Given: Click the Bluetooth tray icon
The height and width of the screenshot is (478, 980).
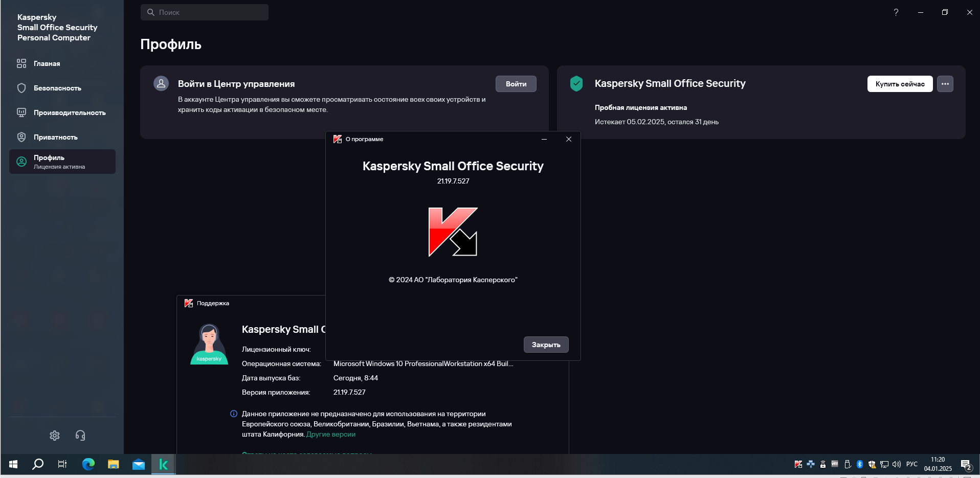Looking at the screenshot, I should (860, 464).
